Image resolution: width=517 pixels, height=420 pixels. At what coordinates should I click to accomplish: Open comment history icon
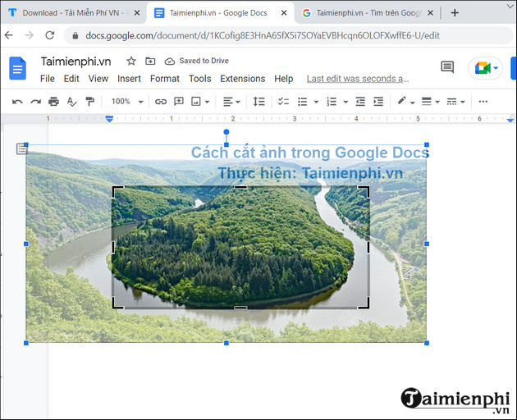(447, 67)
